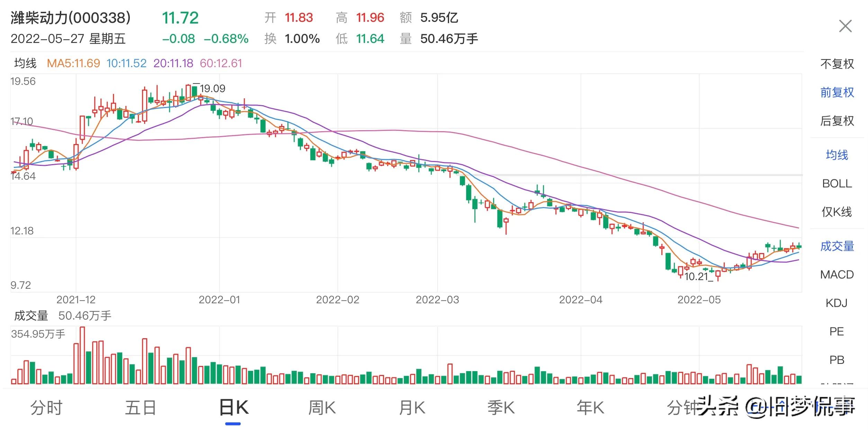This screenshot has width=868, height=430.
Task: Click the 2022-01 date axis label
Action: 219,300
